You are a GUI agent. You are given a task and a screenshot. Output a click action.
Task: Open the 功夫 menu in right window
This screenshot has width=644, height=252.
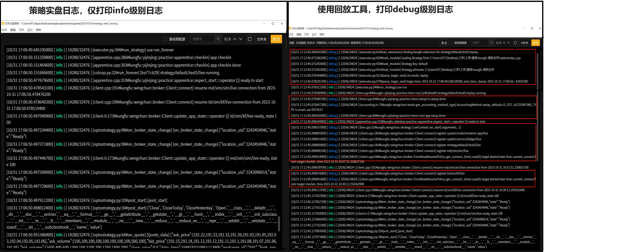(291, 35)
